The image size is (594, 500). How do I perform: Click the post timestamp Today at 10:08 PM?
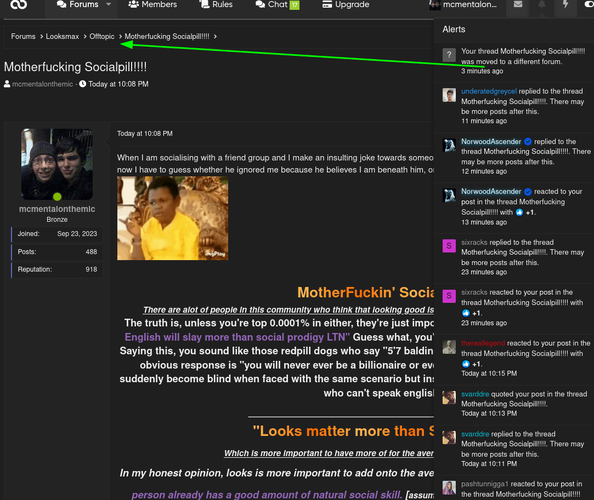(x=145, y=134)
